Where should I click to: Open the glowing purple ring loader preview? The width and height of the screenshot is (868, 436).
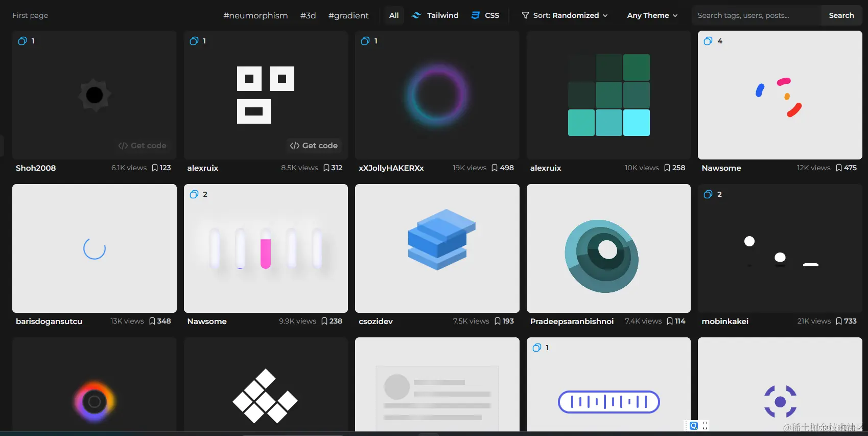coord(437,95)
